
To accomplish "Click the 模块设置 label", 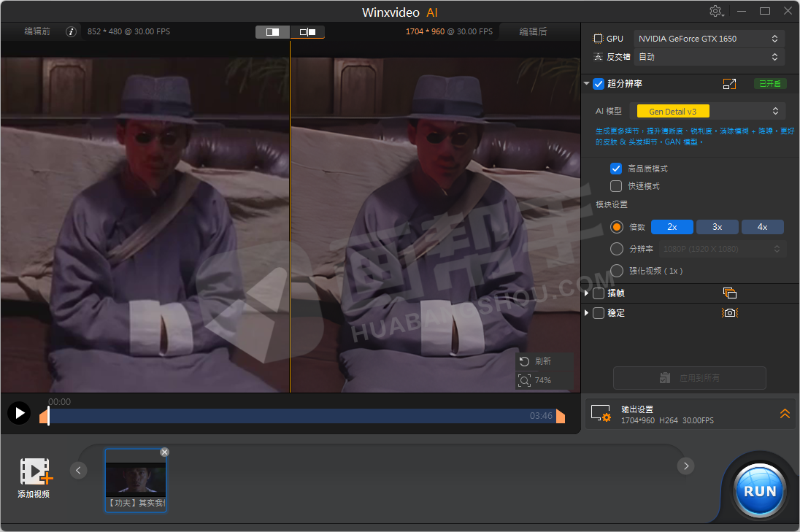I will (612, 204).
